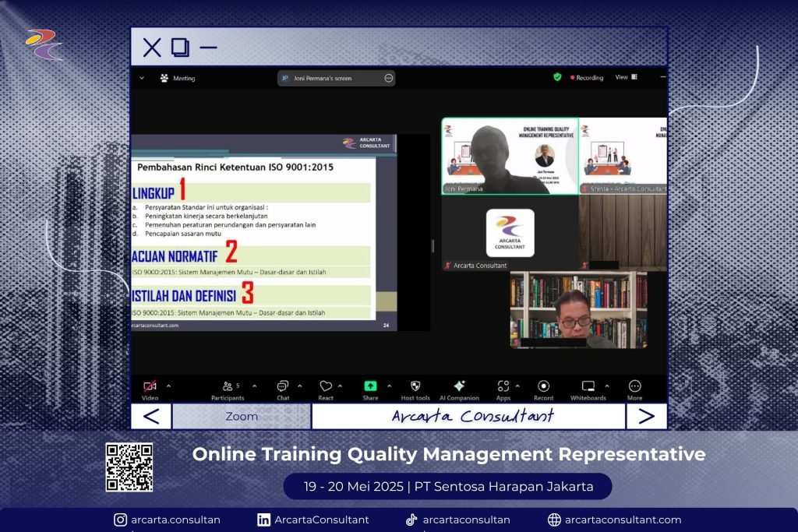Expand the Share options arrow

[x=389, y=386]
